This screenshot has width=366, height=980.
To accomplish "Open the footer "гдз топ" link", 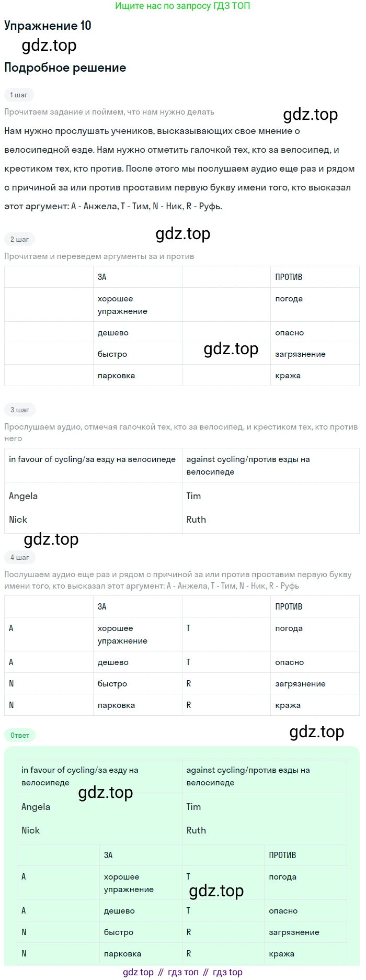I will [x=183, y=972].
